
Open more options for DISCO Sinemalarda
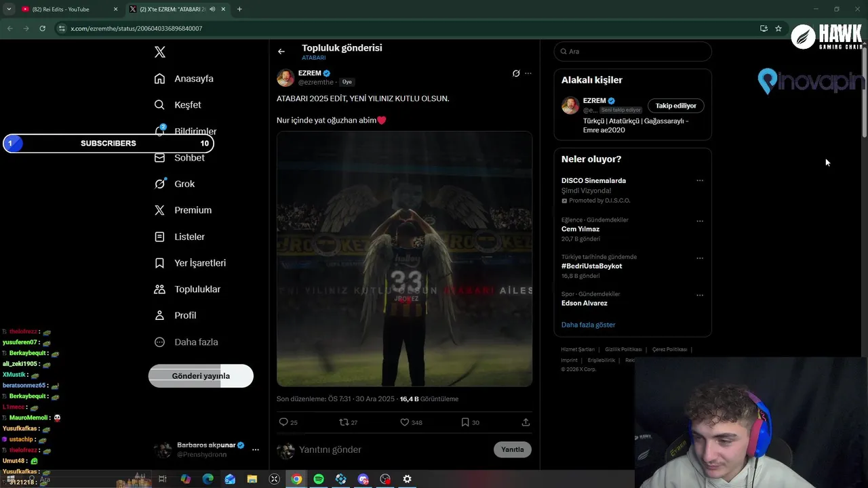point(700,181)
